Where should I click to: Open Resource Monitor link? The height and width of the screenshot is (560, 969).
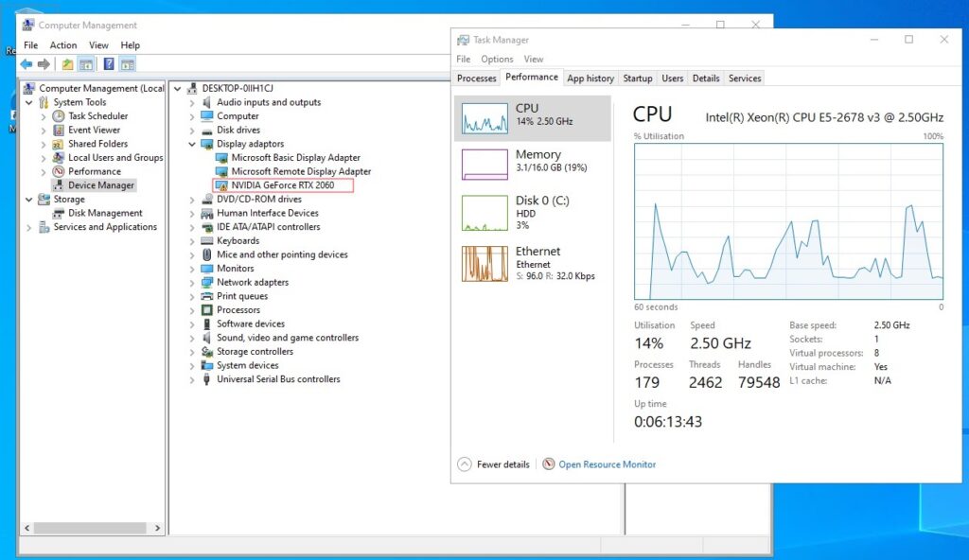607,464
